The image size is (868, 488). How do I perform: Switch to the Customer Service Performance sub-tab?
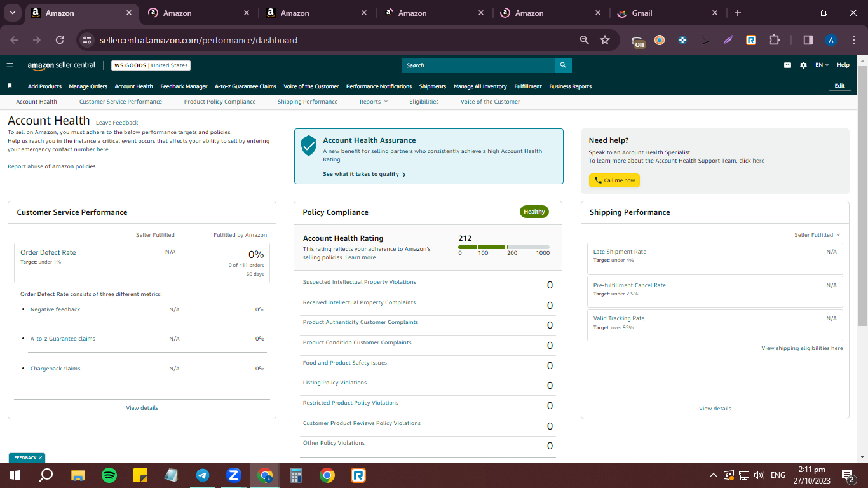point(121,102)
